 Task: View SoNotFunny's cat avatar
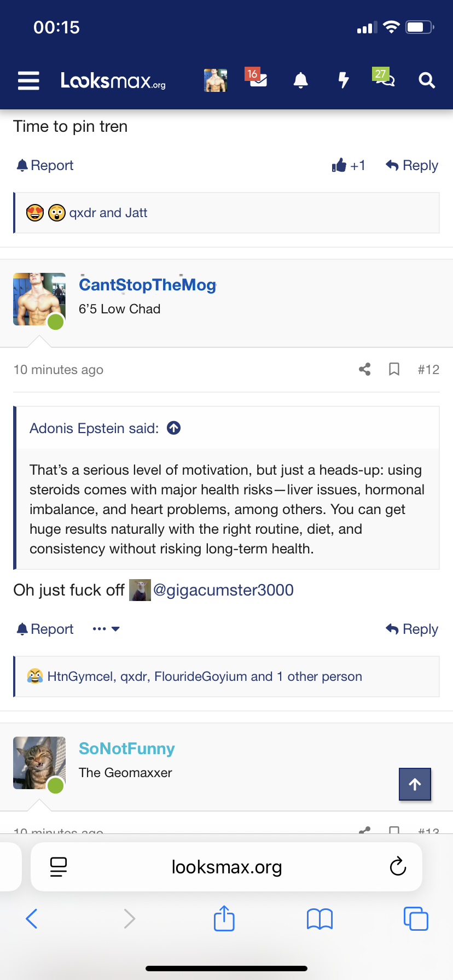39,763
